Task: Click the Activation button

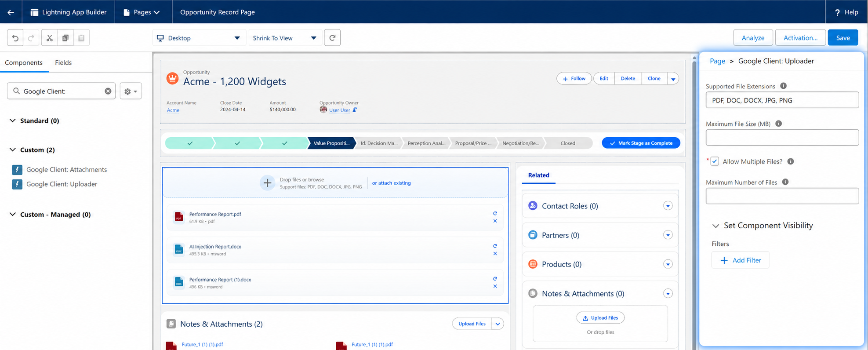Action: coord(800,38)
